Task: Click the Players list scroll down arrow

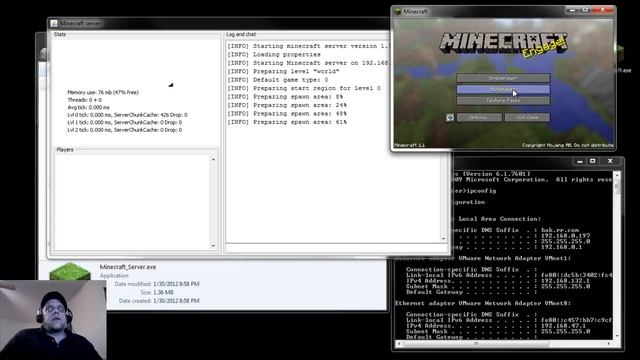Action: (x=213, y=246)
